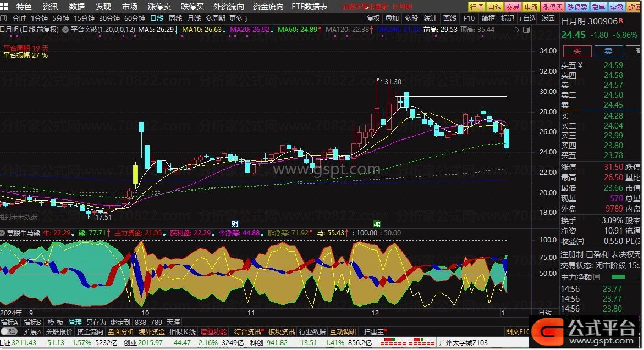Select the 指标B tab

pyautogui.click(x=32, y=322)
